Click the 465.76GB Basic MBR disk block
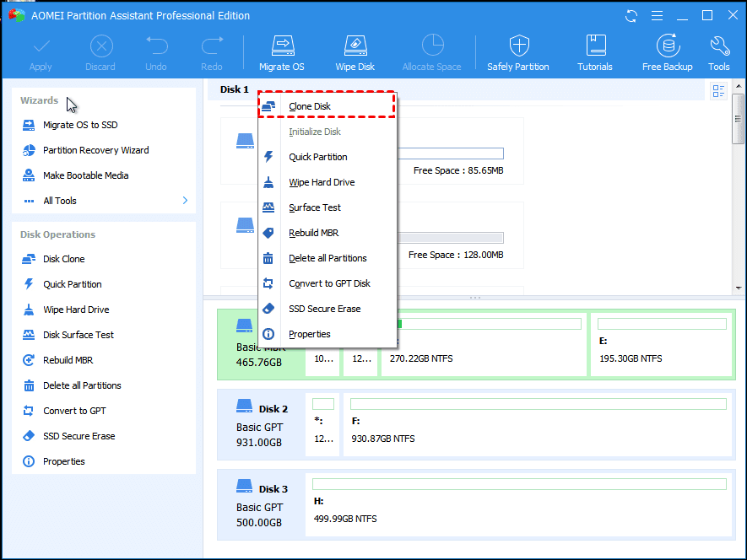 click(x=260, y=344)
